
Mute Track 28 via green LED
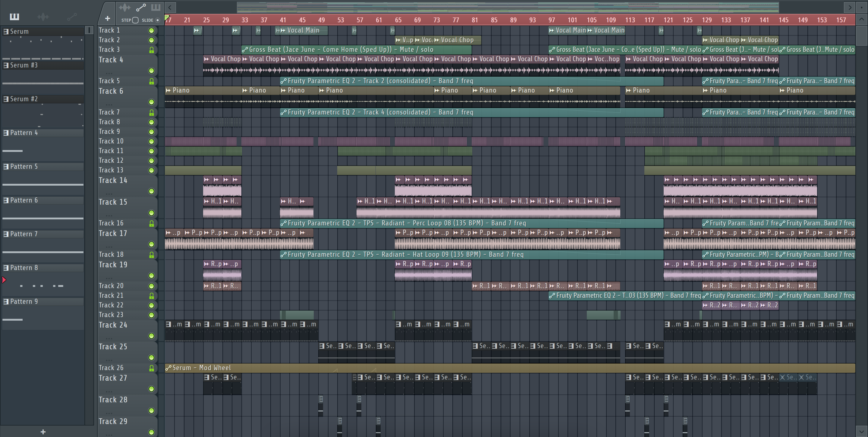click(151, 411)
